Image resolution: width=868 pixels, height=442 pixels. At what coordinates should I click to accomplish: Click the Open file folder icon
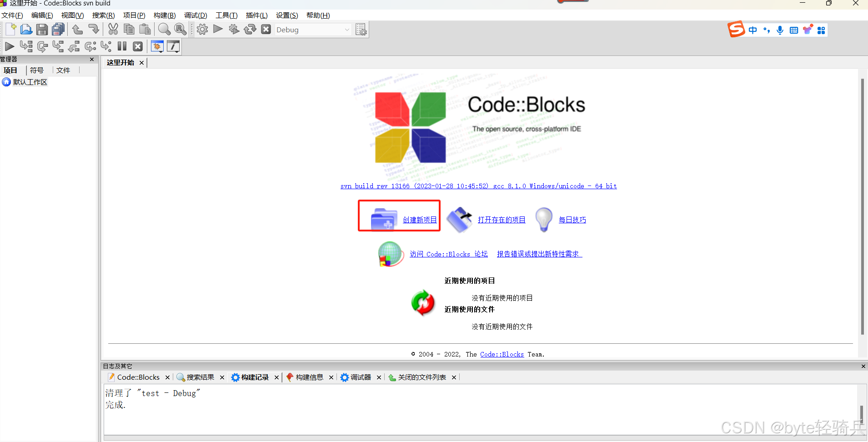coord(26,30)
